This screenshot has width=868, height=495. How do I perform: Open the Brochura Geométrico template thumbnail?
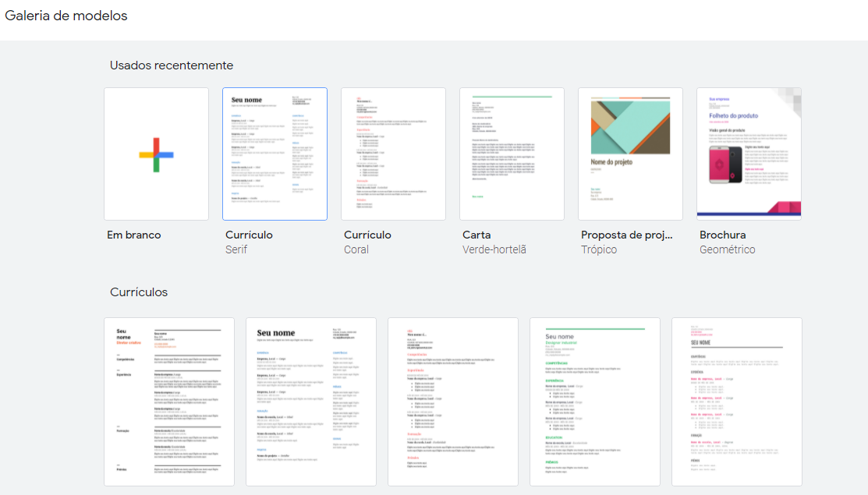pyautogui.click(x=749, y=154)
